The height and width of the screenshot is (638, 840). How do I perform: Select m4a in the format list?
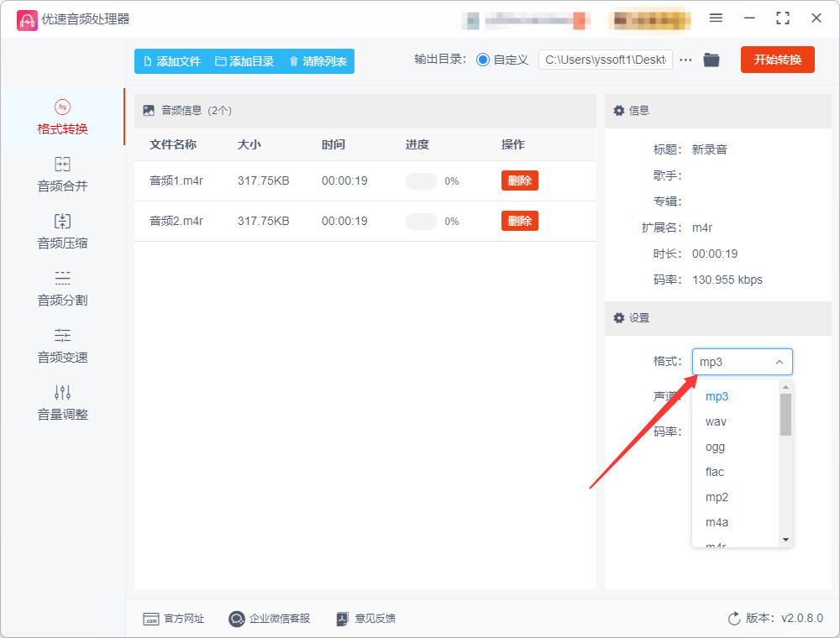point(717,522)
